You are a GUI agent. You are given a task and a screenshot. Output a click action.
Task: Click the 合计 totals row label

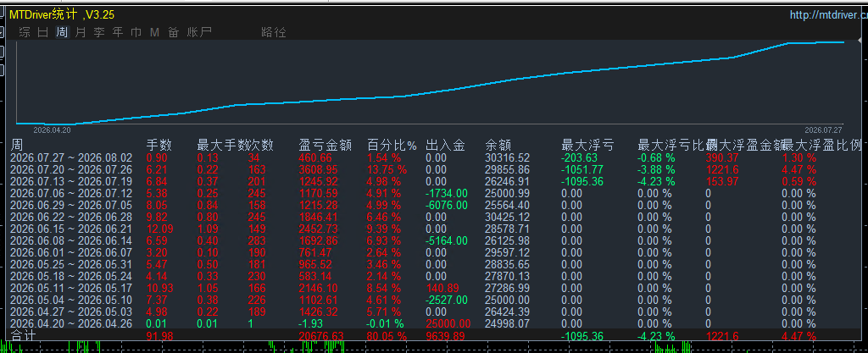24,336
